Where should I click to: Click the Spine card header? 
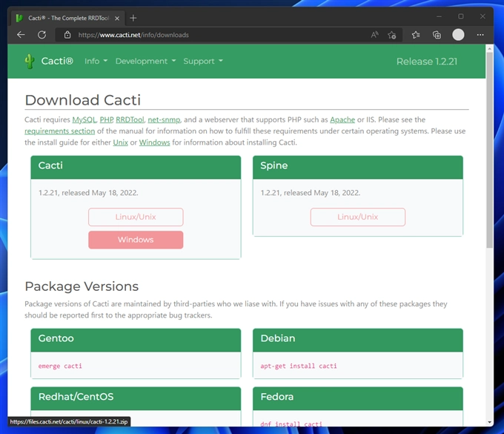(x=358, y=168)
